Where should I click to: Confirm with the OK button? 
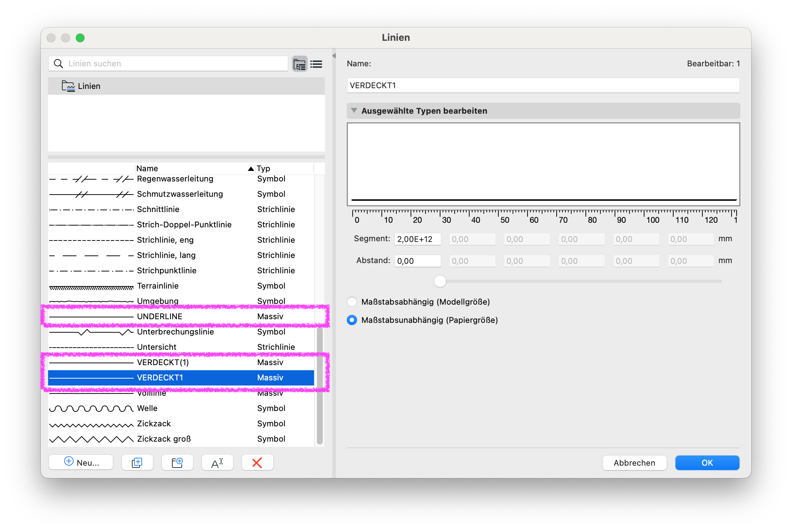pos(707,463)
